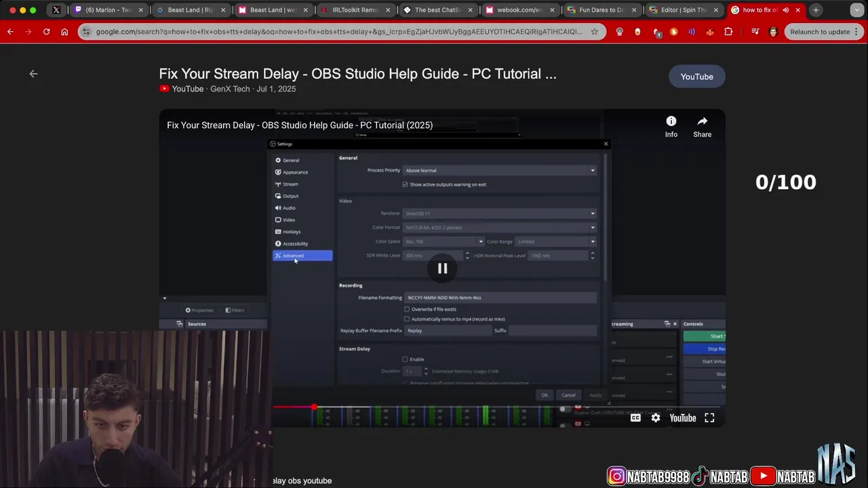The image size is (868, 488).
Task: Click Properties in the OBS source toolbar
Action: (200, 310)
